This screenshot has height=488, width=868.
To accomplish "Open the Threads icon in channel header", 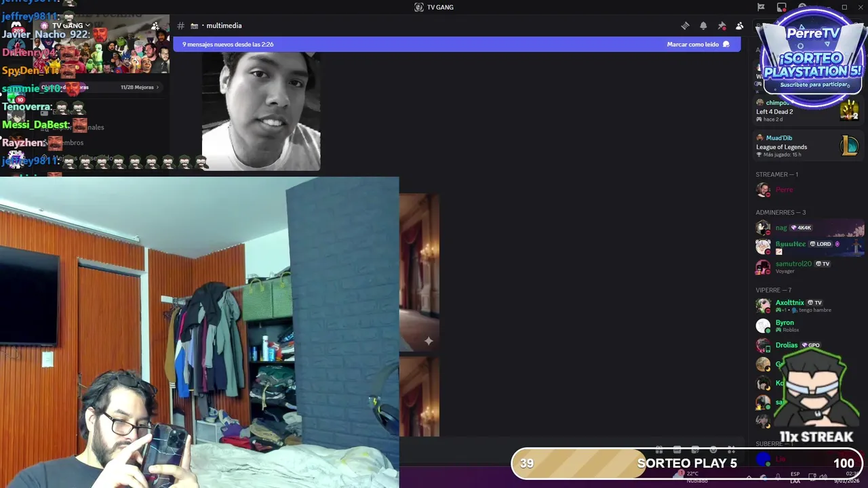I will point(685,26).
